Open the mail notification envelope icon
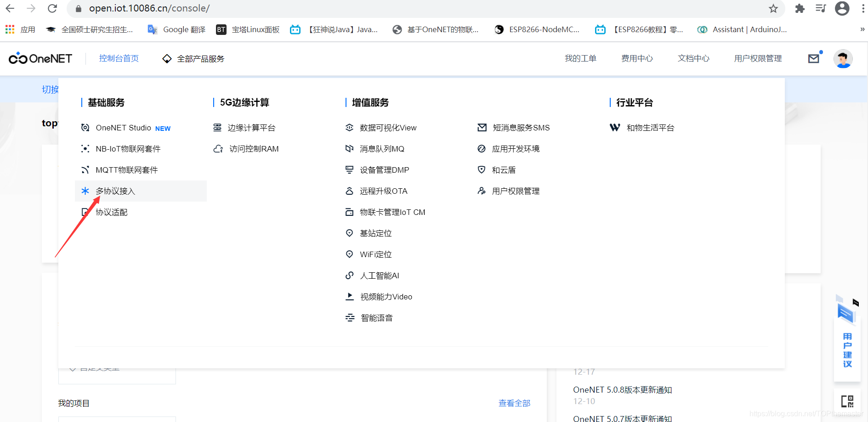The width and height of the screenshot is (868, 422). [x=814, y=58]
